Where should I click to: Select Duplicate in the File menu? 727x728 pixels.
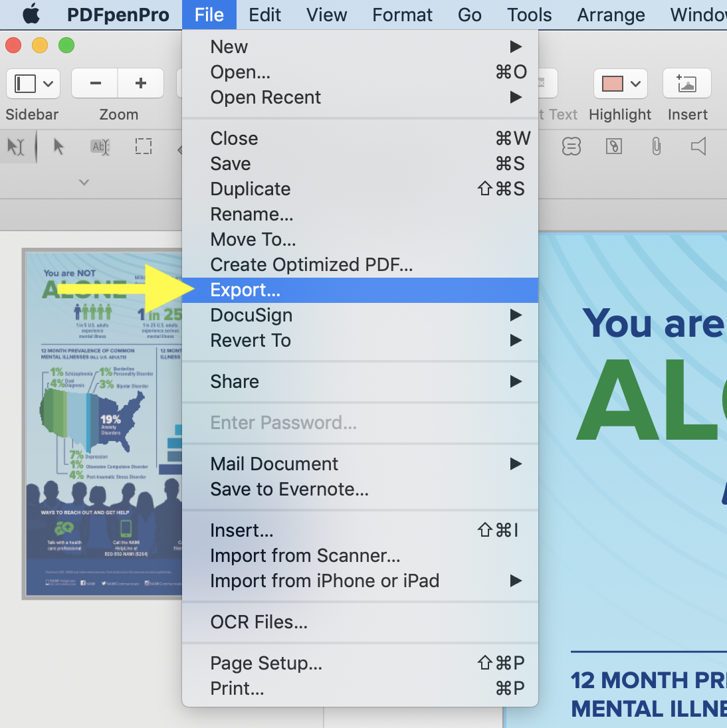360,189
